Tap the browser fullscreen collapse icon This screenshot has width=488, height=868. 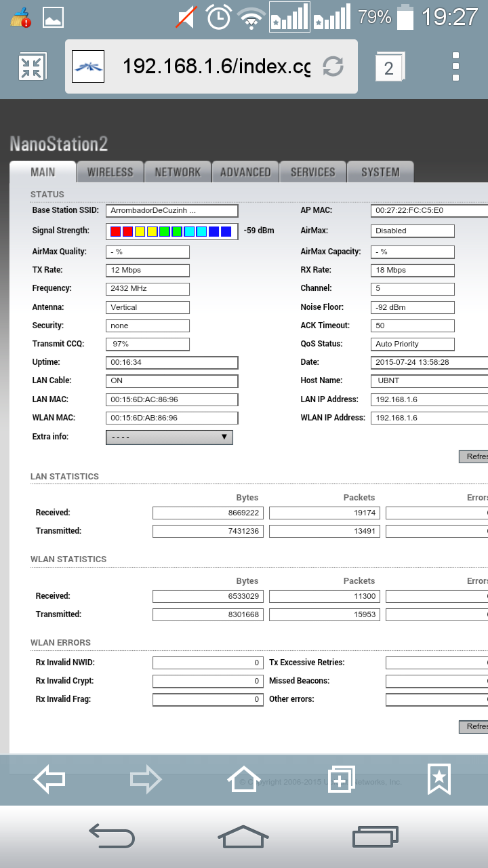(32, 66)
